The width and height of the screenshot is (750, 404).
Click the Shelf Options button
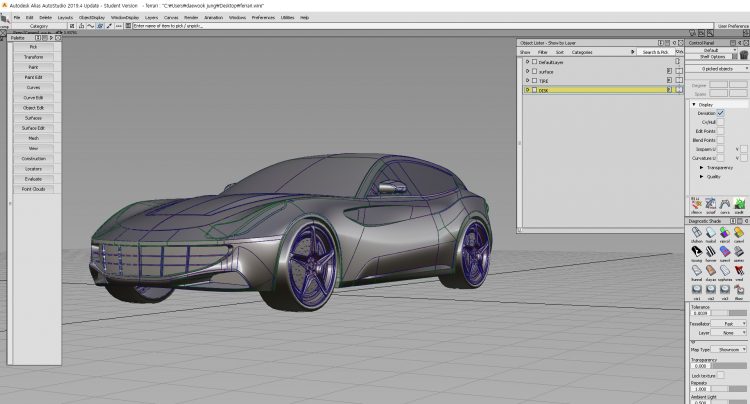pos(711,56)
